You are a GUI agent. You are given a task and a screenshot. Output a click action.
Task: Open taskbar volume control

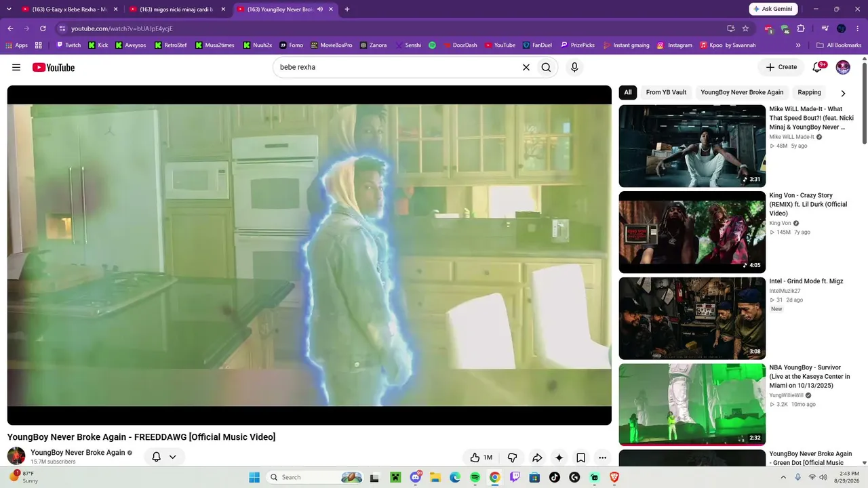pyautogui.click(x=823, y=477)
